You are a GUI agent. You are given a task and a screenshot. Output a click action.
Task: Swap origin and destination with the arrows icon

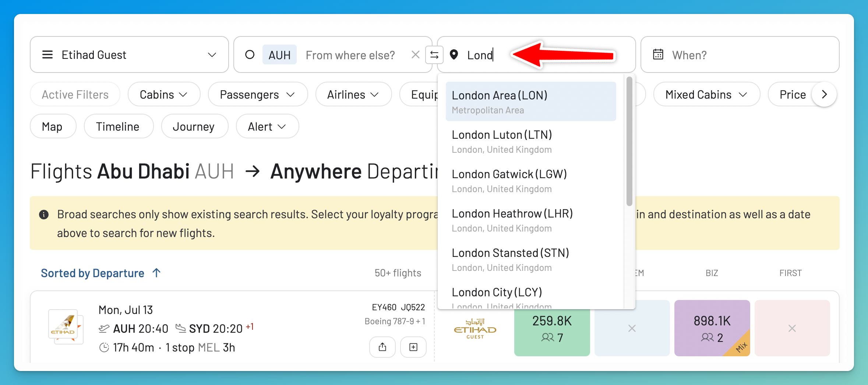(434, 55)
